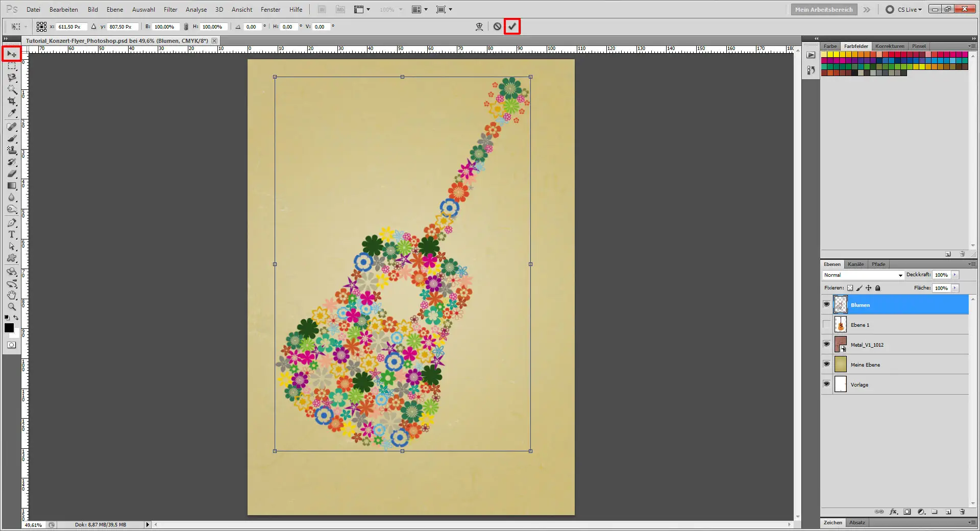Switch to the Kanäle tab
Screen dimensions: 980x531
coord(855,264)
